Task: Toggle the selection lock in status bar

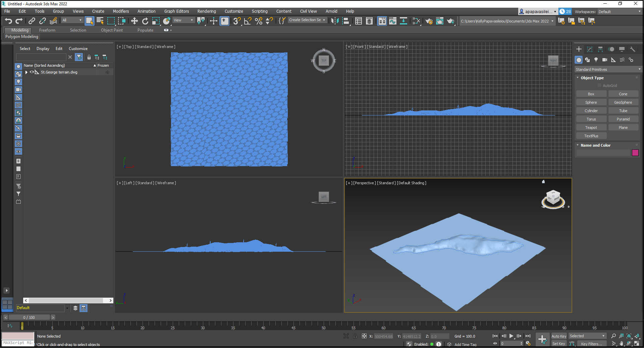Action: tap(355, 336)
